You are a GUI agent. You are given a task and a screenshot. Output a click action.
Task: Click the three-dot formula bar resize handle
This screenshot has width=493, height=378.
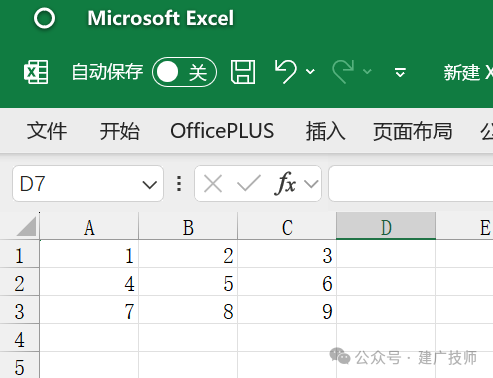pyautogui.click(x=179, y=184)
